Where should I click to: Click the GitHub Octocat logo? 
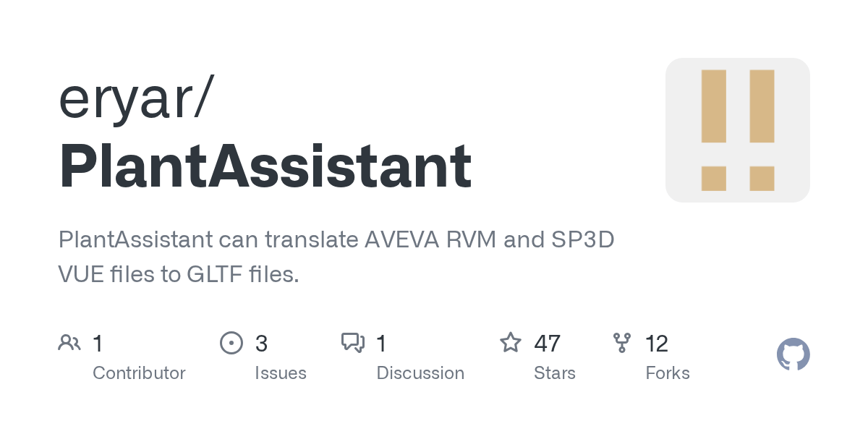[793, 355]
